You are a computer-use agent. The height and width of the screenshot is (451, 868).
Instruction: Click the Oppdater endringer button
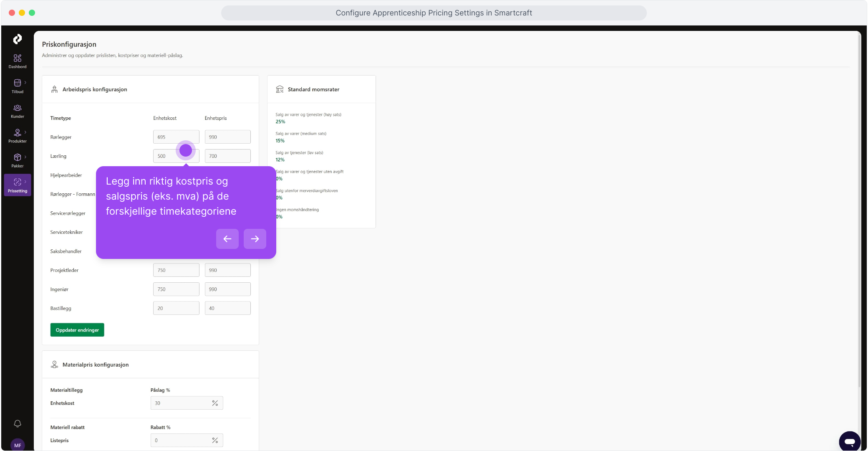click(77, 330)
